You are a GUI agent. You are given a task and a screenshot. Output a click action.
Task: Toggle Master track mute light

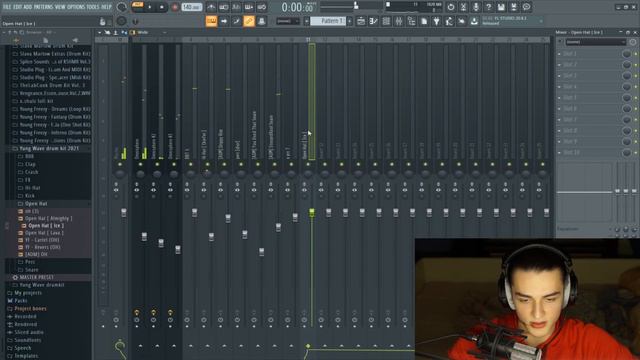click(120, 164)
